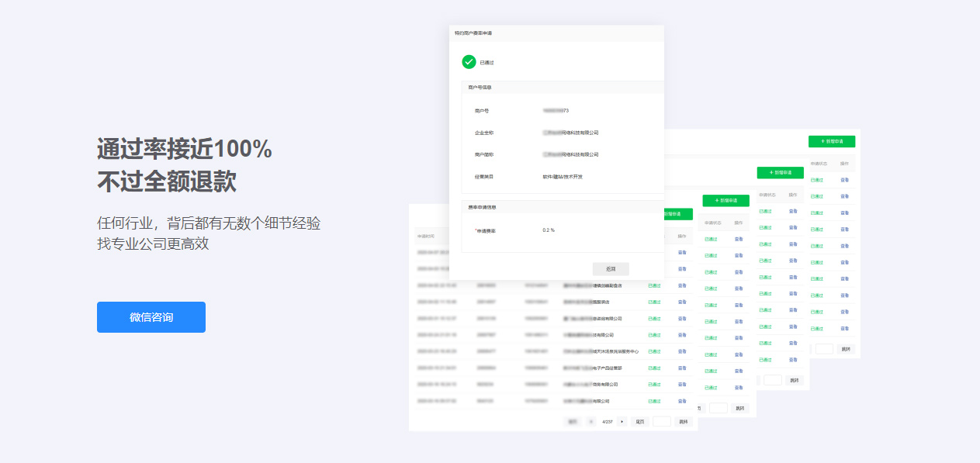Open 查看 for the 电子产品经营部 row
This screenshot has width=980, height=463.
pyautogui.click(x=683, y=368)
